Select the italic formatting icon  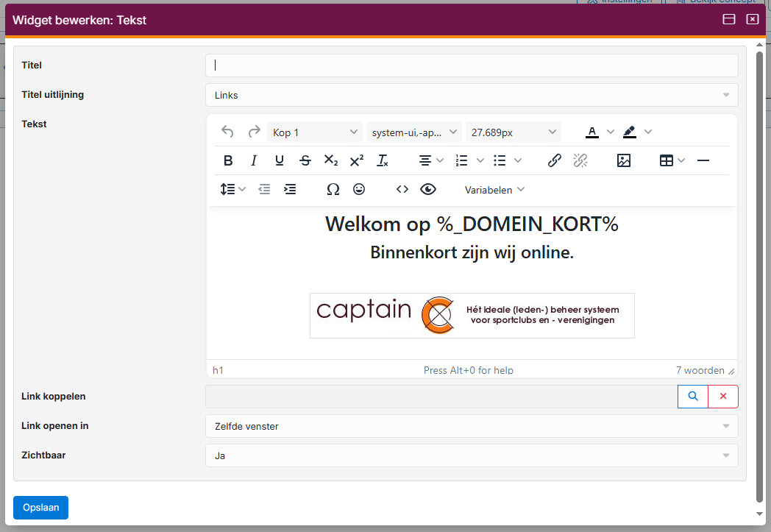253,160
